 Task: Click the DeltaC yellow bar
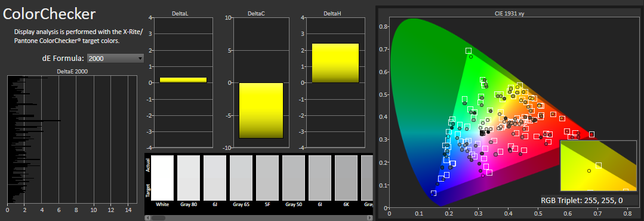[261, 110]
